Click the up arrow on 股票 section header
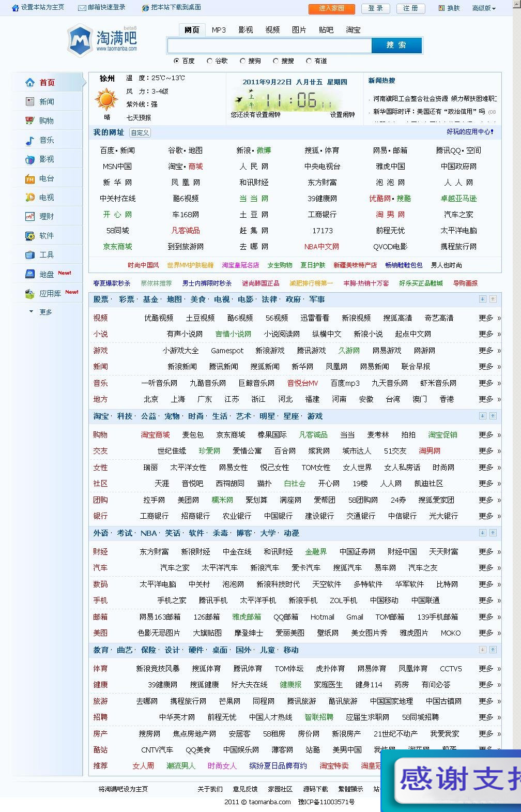 coord(493,299)
